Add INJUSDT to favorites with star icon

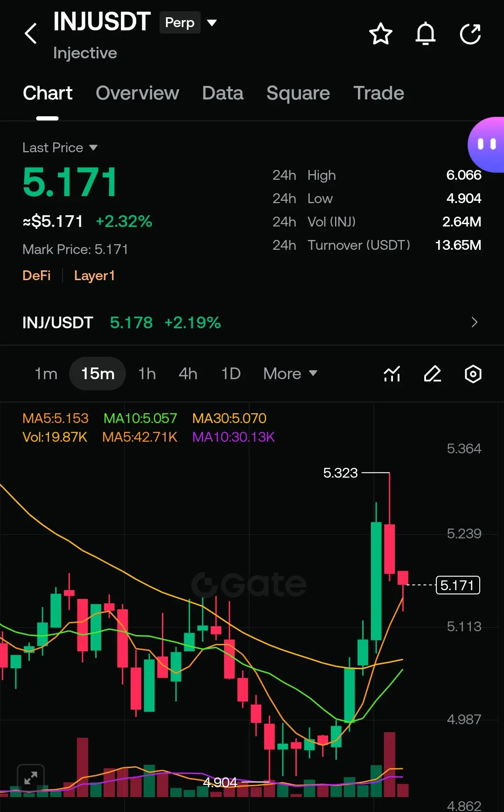(x=381, y=34)
